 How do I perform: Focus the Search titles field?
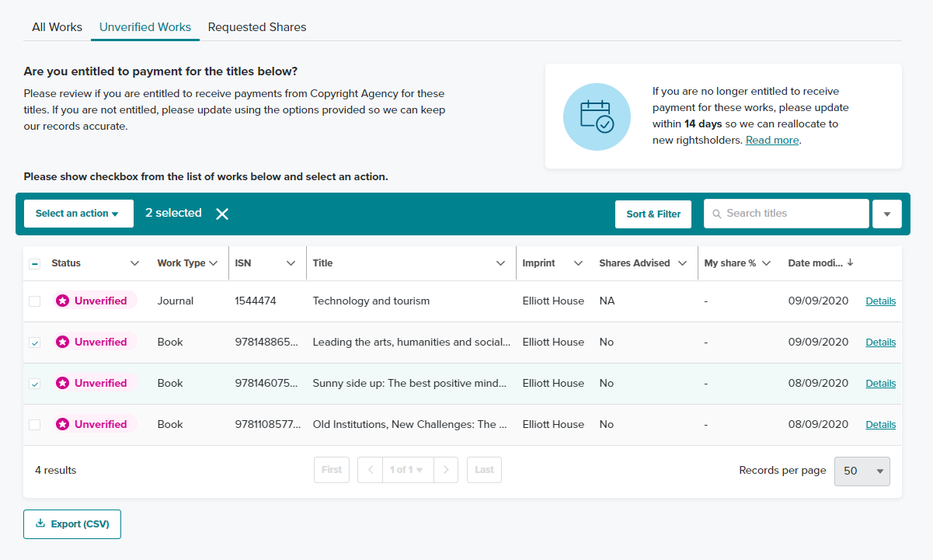(x=786, y=214)
